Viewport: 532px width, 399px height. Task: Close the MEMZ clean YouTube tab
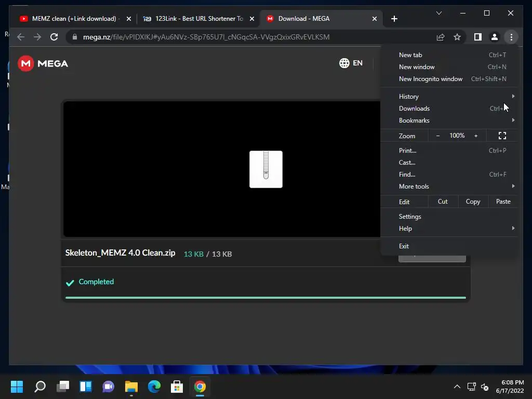pyautogui.click(x=129, y=19)
